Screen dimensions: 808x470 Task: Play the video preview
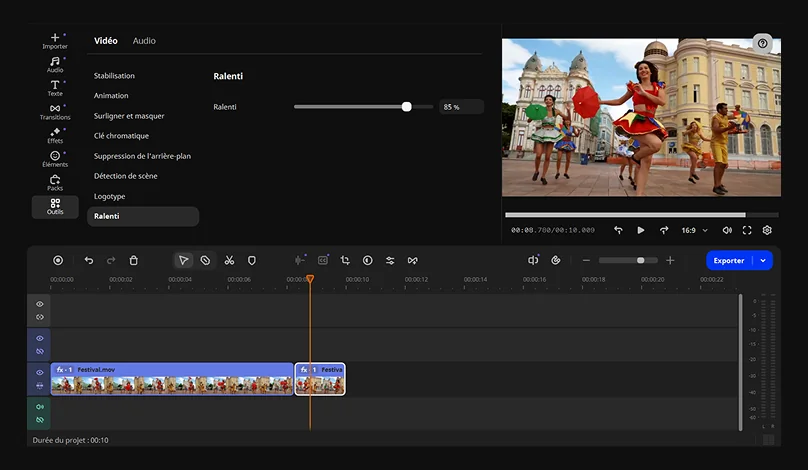point(641,230)
